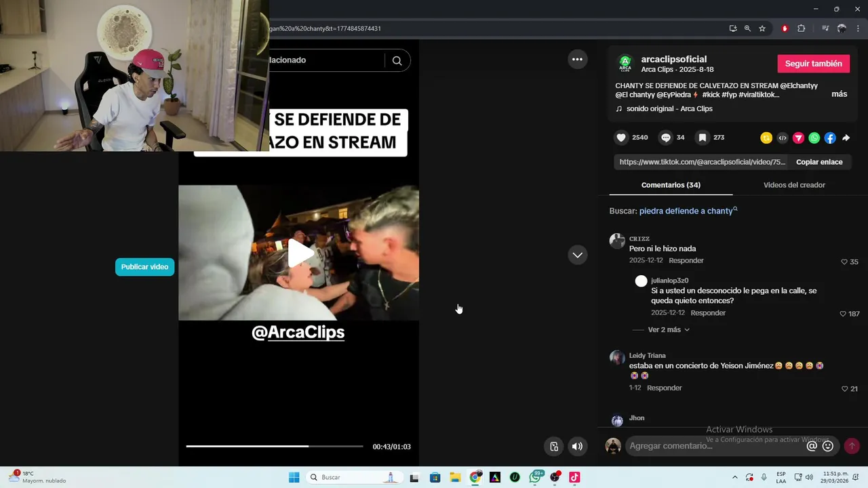
Task: Reply to CRIZZ's comment
Action: [x=686, y=260]
